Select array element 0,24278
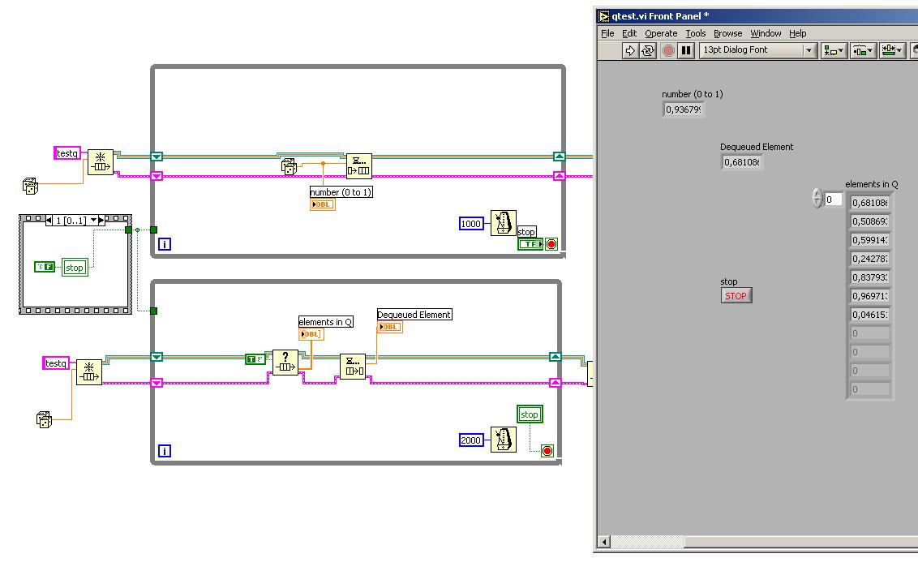Image resolution: width=918 pixels, height=588 pixels. point(870,259)
